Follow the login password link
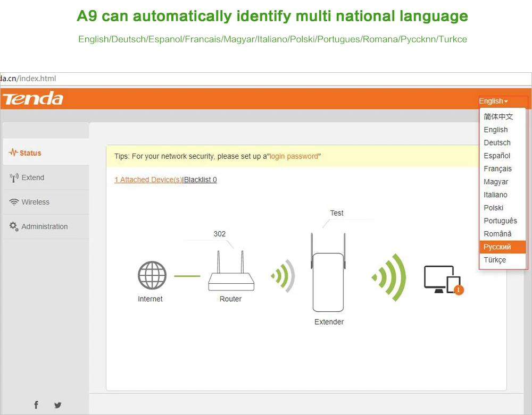 pyautogui.click(x=294, y=156)
